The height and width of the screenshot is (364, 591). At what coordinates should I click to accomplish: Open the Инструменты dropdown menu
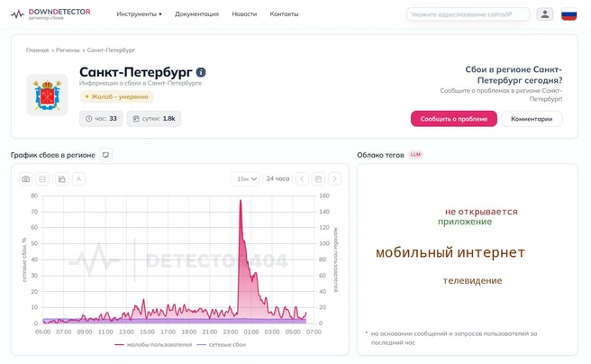tap(139, 14)
